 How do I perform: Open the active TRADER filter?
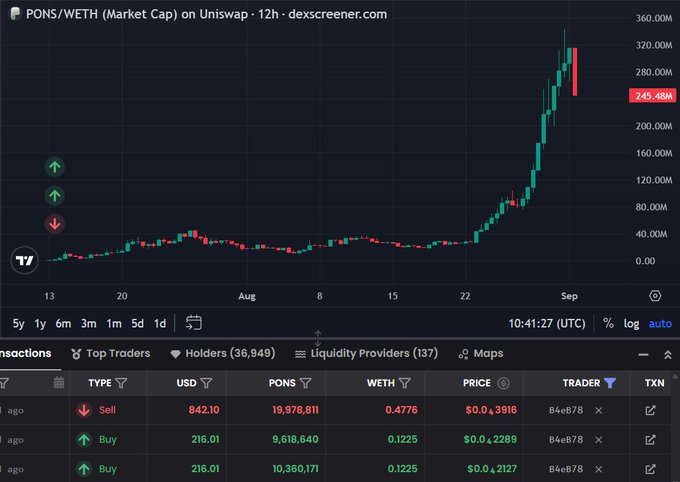coord(610,383)
